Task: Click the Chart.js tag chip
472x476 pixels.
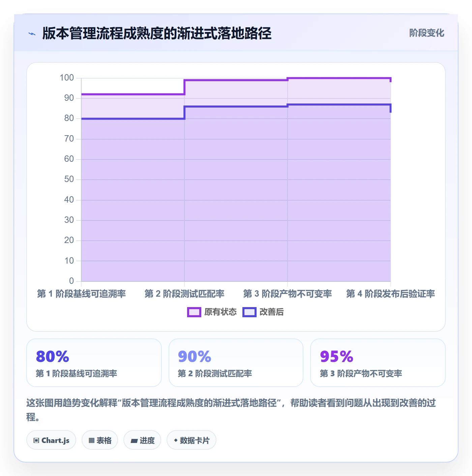Action: [51, 440]
